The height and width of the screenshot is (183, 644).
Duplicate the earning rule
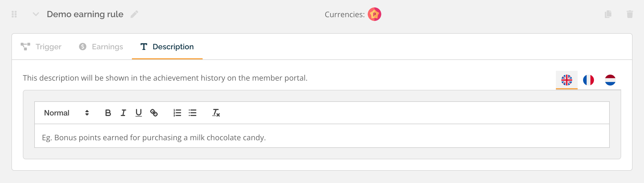pyautogui.click(x=608, y=14)
